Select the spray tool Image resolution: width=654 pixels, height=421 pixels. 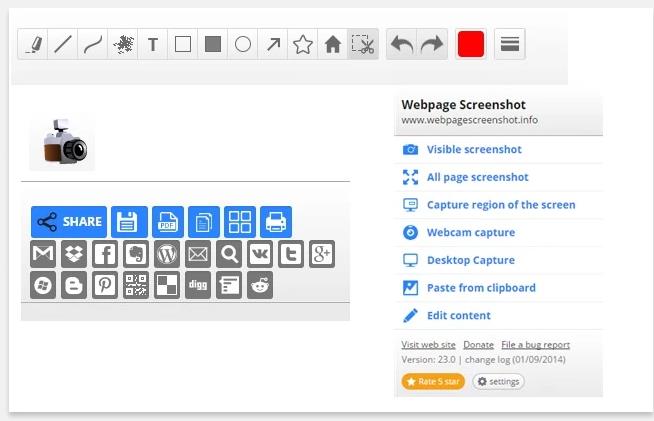point(123,44)
